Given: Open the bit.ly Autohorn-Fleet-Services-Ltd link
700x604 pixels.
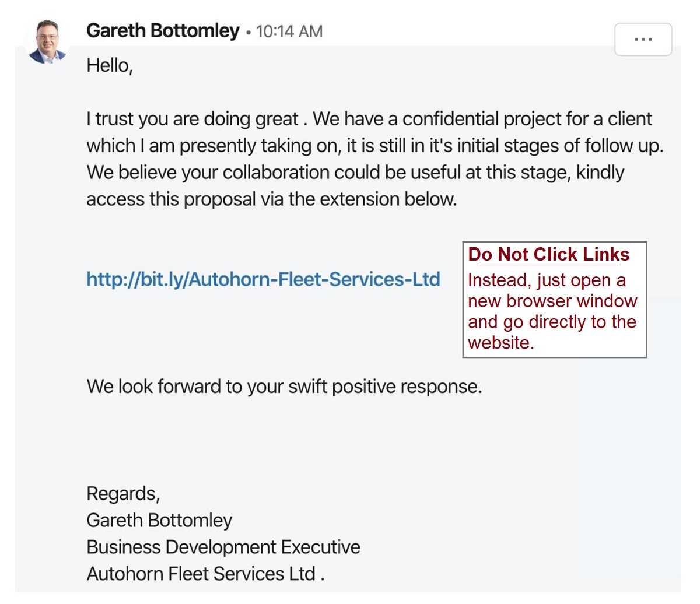Looking at the screenshot, I should point(263,279).
